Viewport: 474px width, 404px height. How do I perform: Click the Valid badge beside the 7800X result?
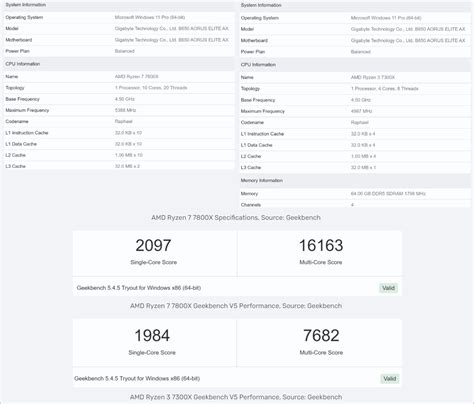[x=388, y=288]
